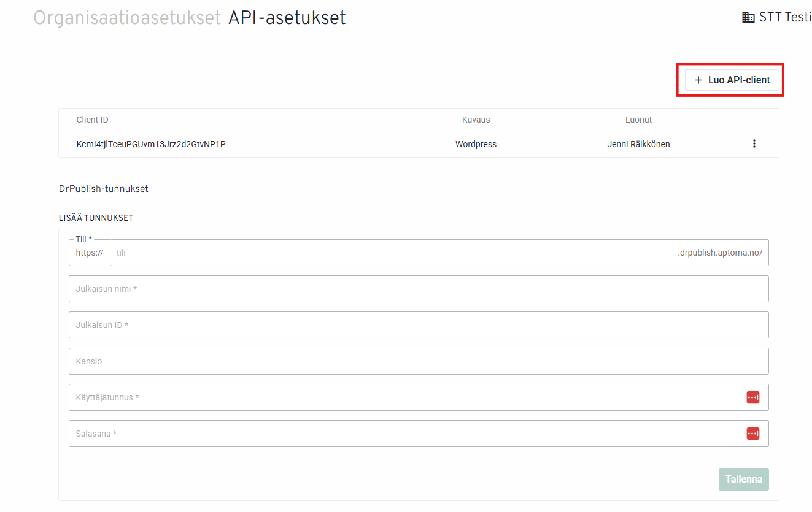This screenshot has width=812, height=512.
Task: Focus the Käyttäjätunnus username field
Action: (x=405, y=397)
